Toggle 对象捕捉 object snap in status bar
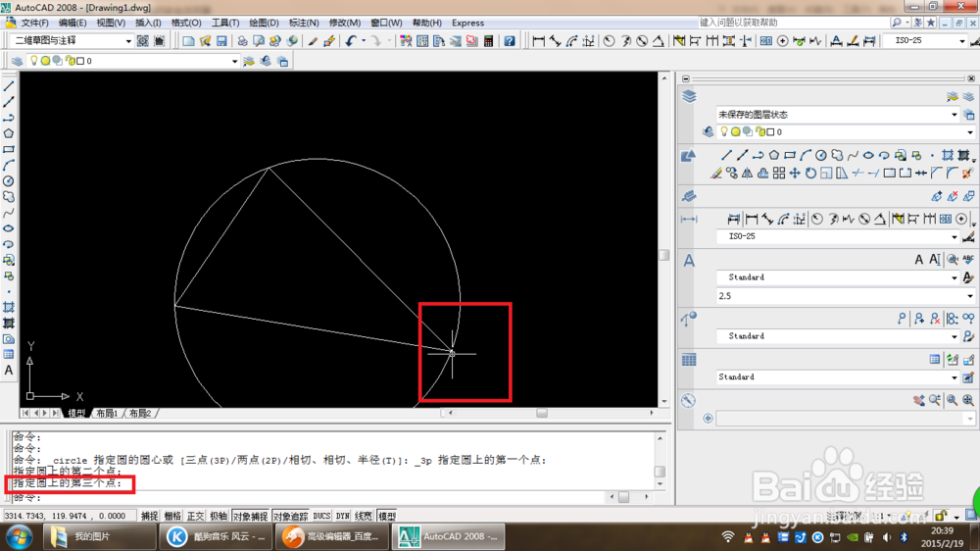This screenshot has height=551, width=980. [x=250, y=516]
